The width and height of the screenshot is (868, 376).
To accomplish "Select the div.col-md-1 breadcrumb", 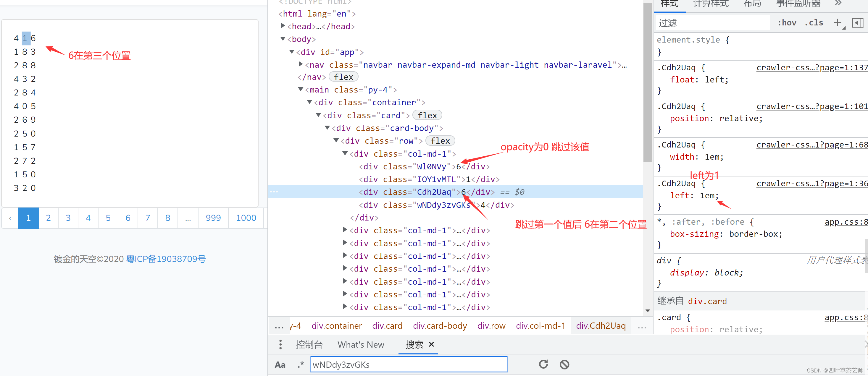I will [540, 325].
